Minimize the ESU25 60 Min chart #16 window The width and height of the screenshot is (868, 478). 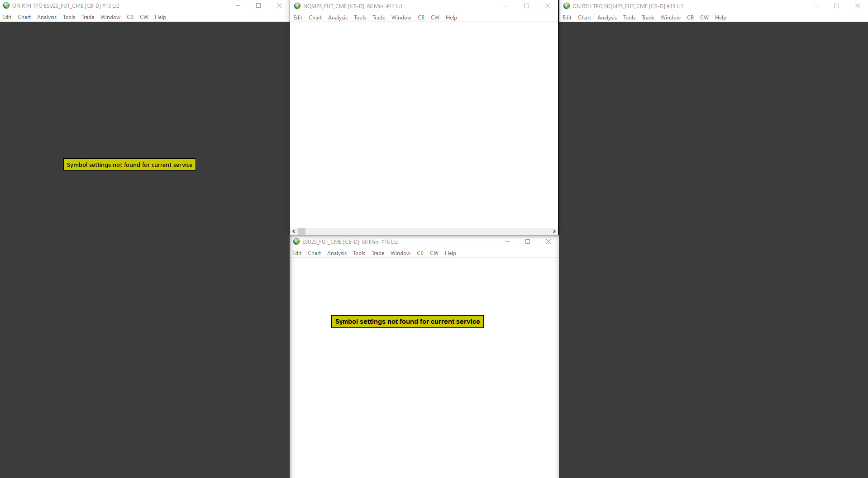click(507, 242)
